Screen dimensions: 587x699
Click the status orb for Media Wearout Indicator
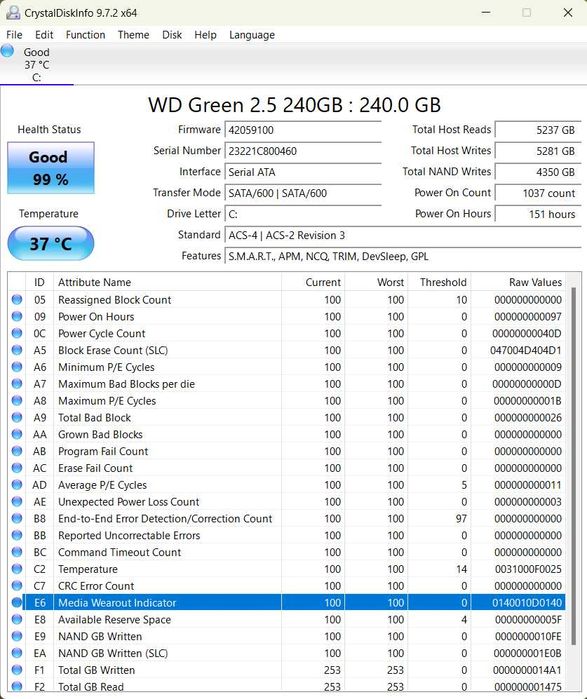tap(17, 602)
